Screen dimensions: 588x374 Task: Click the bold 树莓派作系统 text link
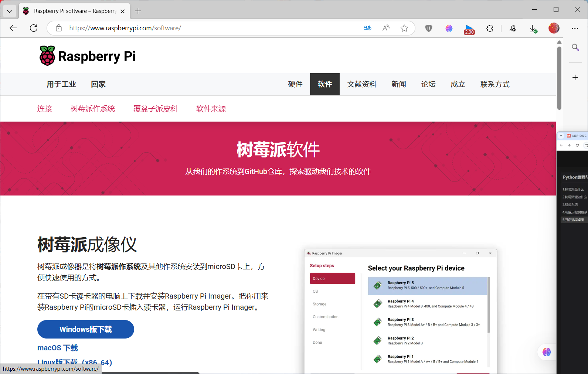pos(119,266)
